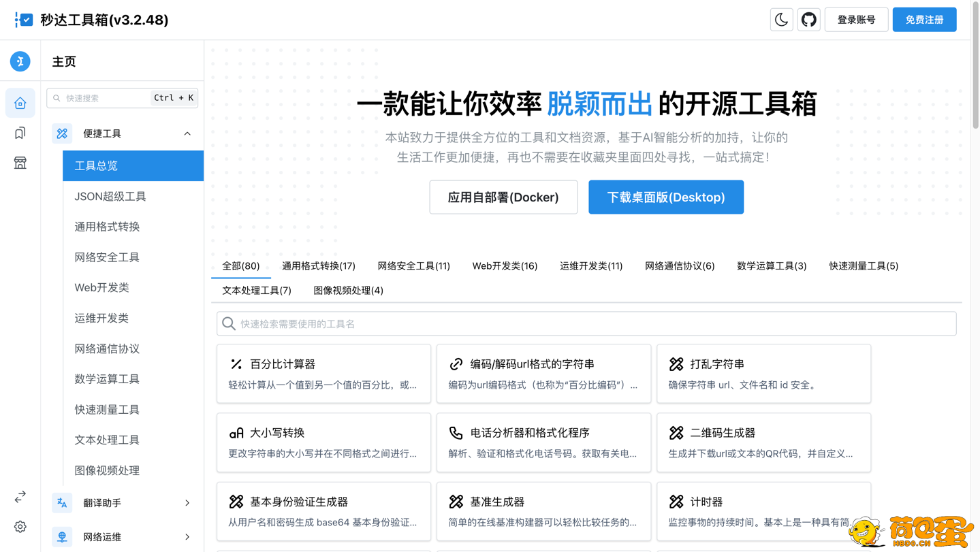Image resolution: width=980 pixels, height=552 pixels.
Task: Switch to 图像视频处理(4) tab
Action: 348,291
